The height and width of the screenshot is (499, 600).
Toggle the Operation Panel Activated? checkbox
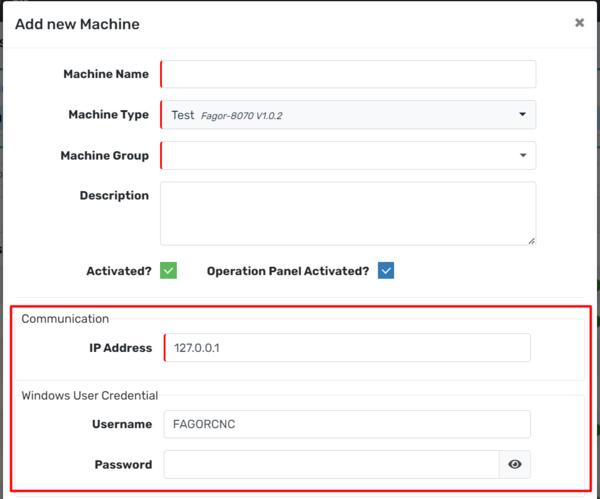pos(386,271)
